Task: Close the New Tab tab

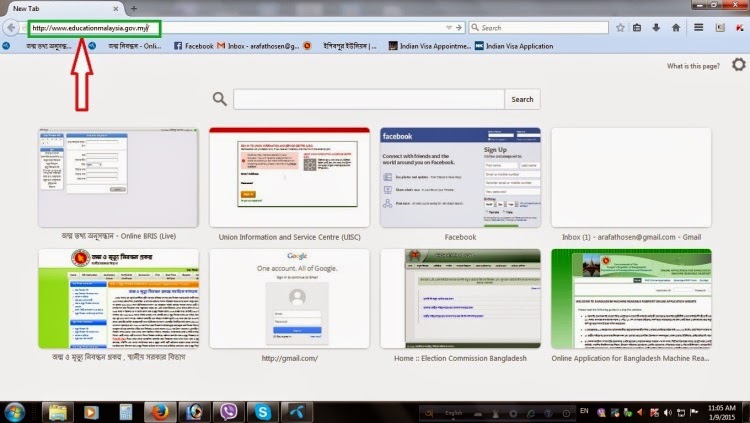Action: point(116,9)
